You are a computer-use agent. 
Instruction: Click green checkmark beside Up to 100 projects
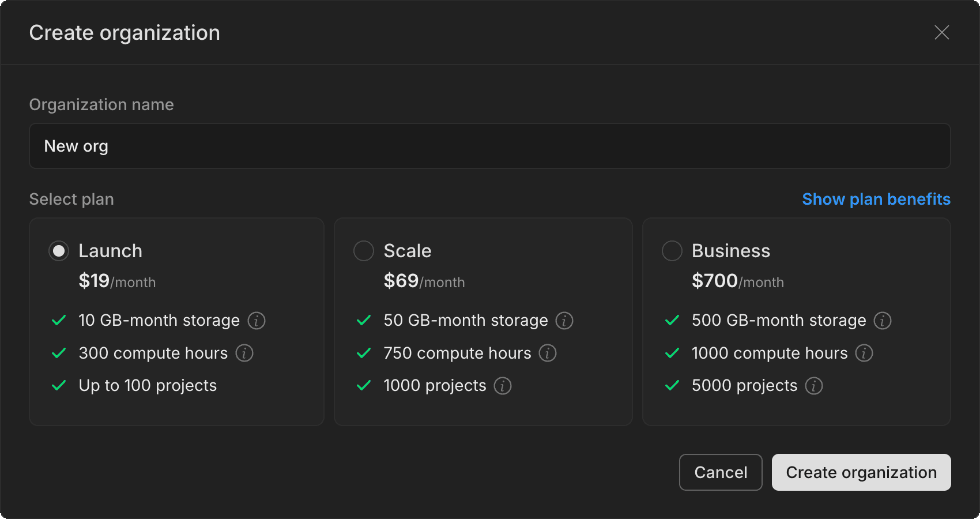[x=58, y=385]
